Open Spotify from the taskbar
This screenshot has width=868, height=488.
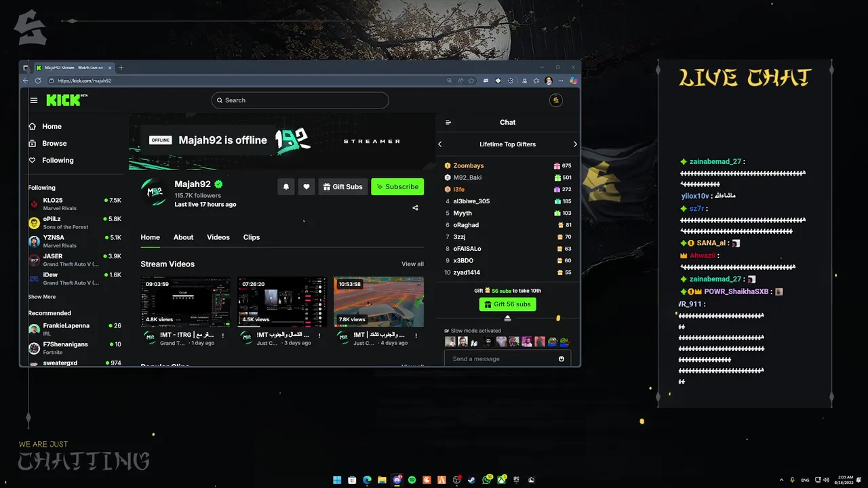[412, 480]
